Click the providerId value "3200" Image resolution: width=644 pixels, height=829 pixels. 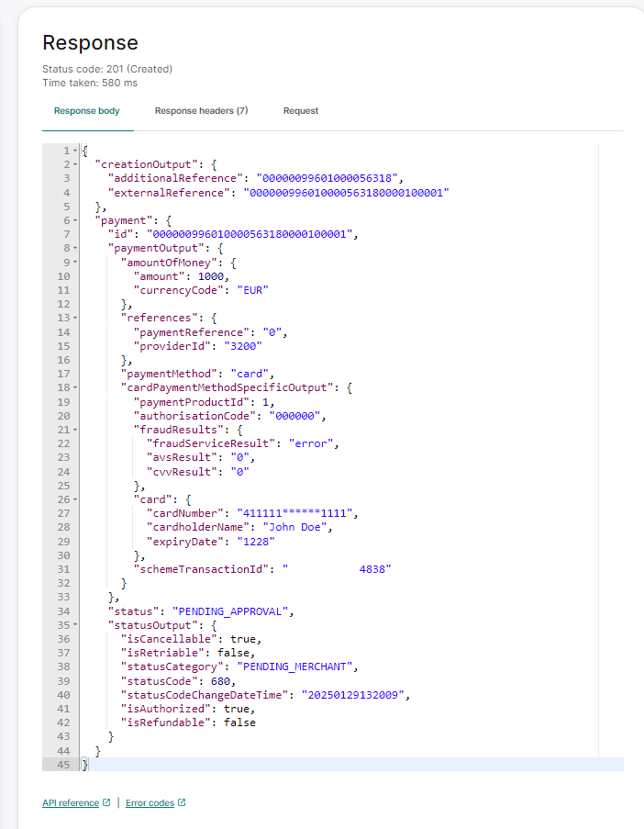point(243,346)
